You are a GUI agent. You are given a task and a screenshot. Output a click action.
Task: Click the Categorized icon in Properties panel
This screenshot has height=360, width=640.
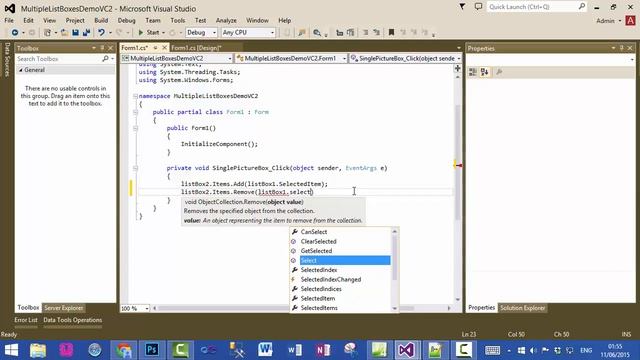point(473,72)
